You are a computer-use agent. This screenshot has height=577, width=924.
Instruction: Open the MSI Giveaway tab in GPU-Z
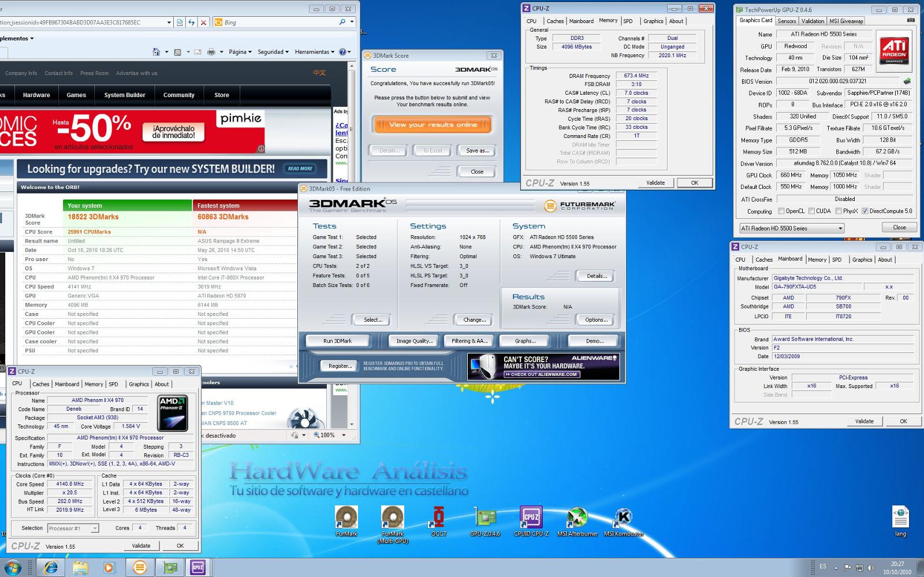tap(846, 21)
